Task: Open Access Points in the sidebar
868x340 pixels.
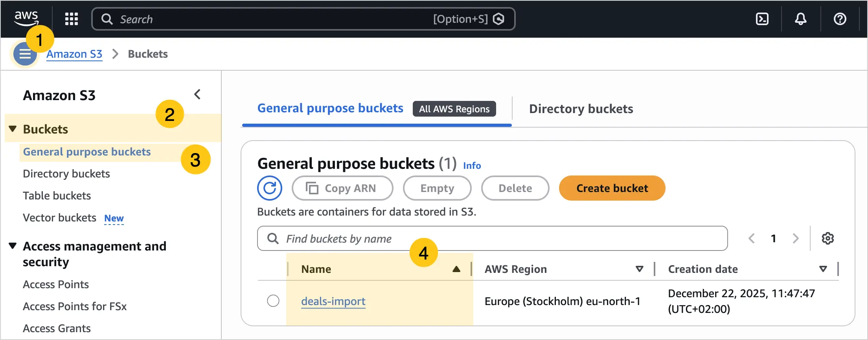Action: [x=56, y=285]
